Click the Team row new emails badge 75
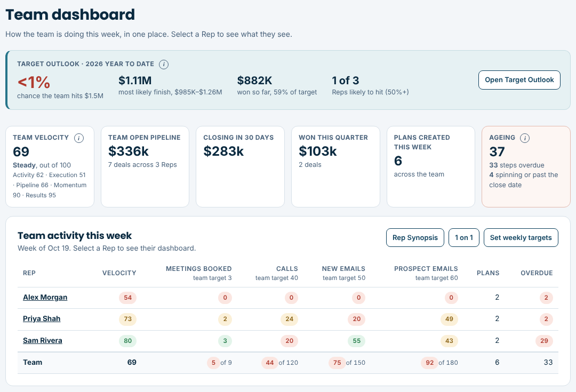The width and height of the screenshot is (576, 392). pyautogui.click(x=337, y=363)
